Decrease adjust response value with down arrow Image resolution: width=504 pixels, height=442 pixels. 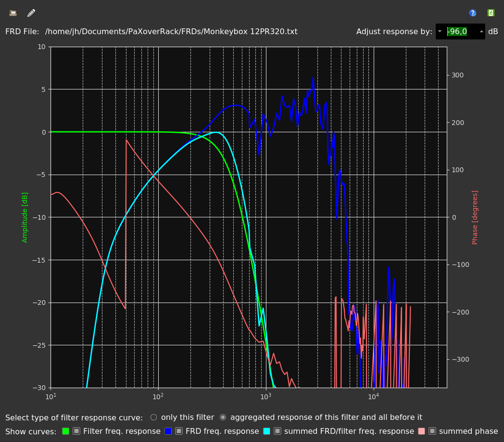click(x=440, y=31)
